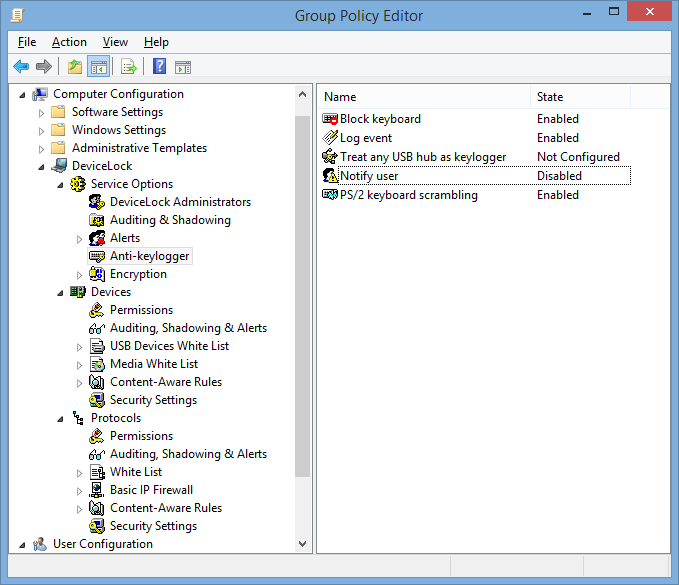Image resolution: width=679 pixels, height=585 pixels.
Task: Select Permissions under Devices
Action: click(141, 310)
